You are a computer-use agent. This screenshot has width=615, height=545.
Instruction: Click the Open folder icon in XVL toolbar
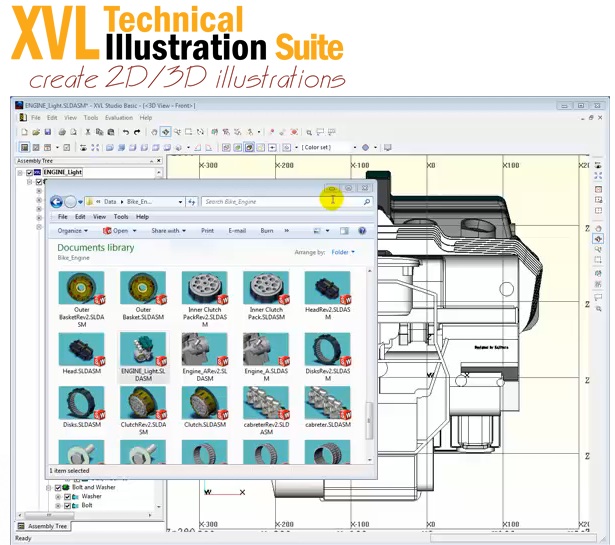36,133
